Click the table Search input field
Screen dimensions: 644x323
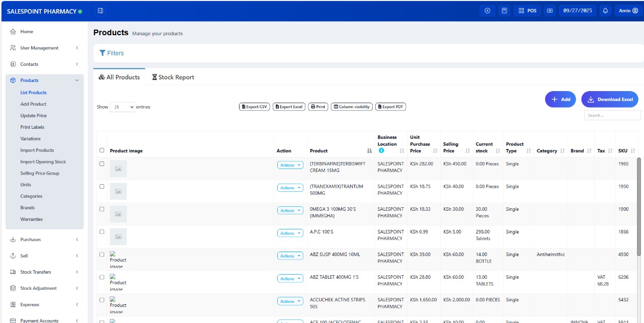coord(612,116)
